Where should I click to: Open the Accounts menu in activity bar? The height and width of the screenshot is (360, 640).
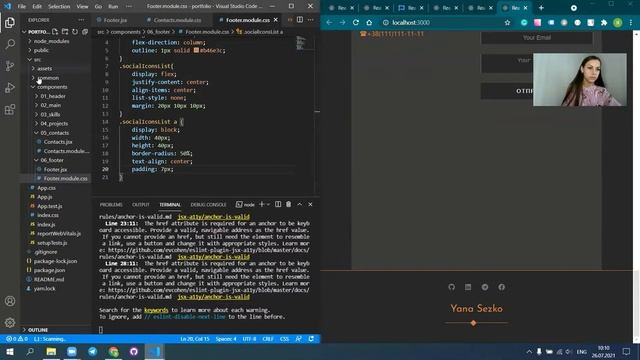(x=10, y=301)
